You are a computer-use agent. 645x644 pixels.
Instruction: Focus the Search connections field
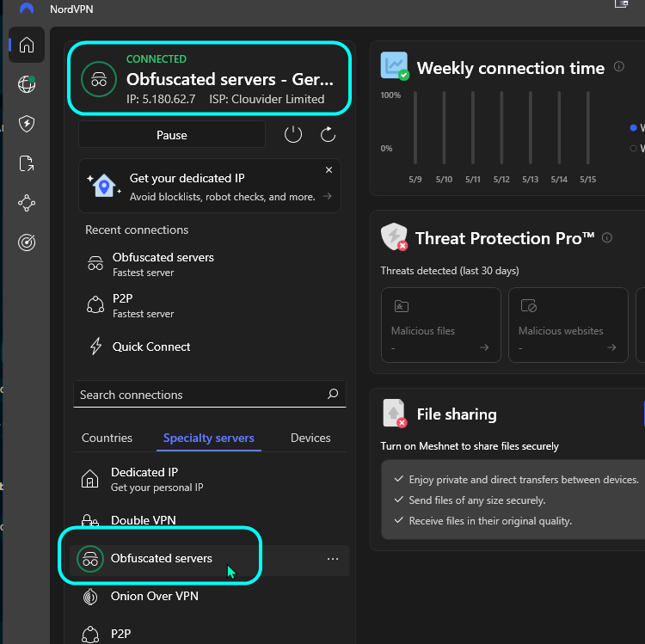tap(209, 395)
